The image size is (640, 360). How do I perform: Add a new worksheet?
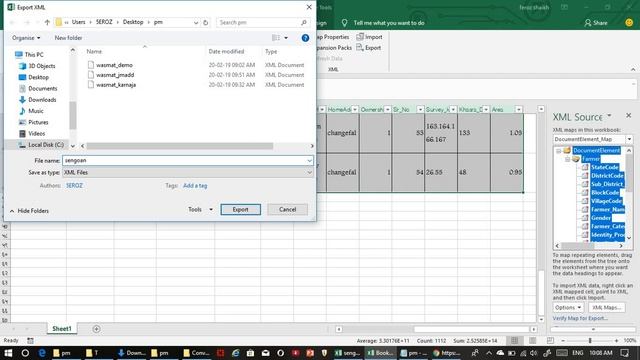(96, 329)
